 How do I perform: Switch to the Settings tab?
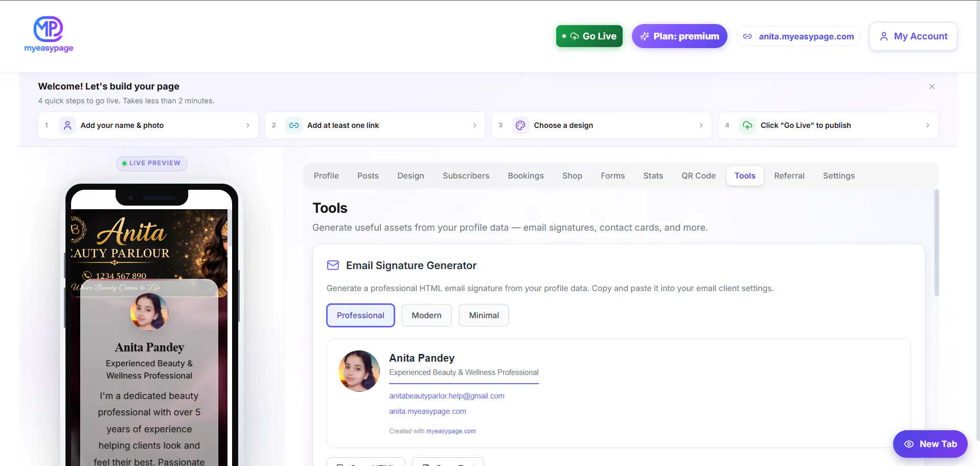coord(839,176)
